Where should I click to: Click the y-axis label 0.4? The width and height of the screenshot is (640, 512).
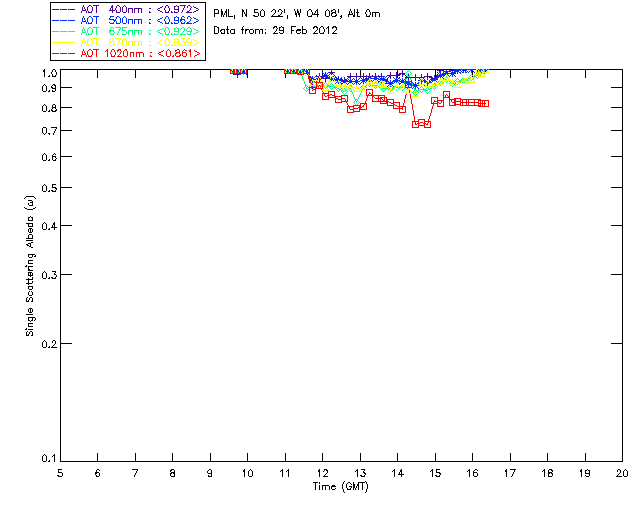click(49, 226)
